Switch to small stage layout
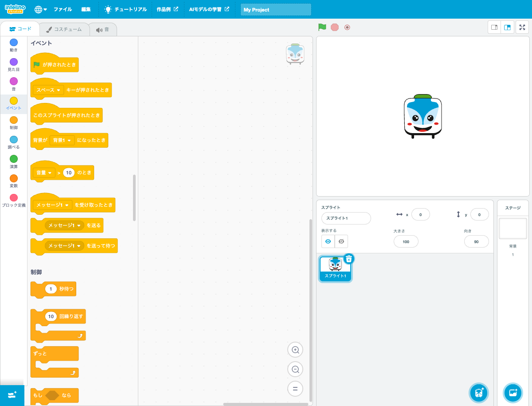Image resolution: width=532 pixels, height=406 pixels. pyautogui.click(x=494, y=28)
